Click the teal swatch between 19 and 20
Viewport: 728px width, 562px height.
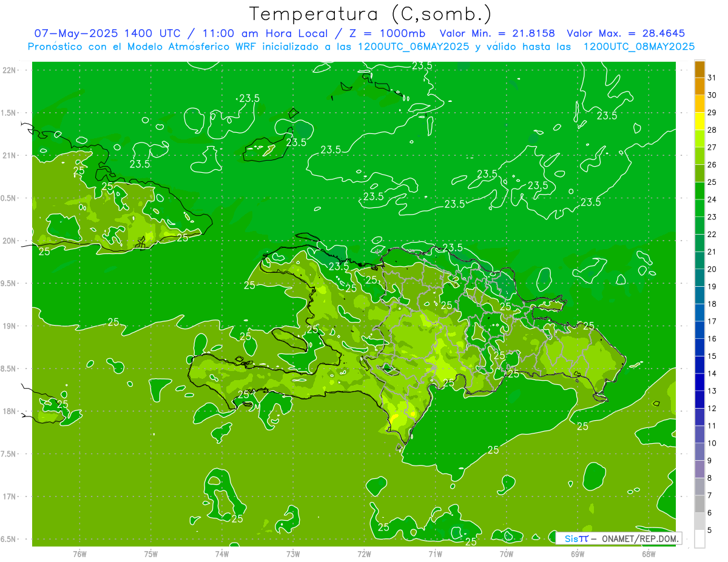tap(699, 278)
